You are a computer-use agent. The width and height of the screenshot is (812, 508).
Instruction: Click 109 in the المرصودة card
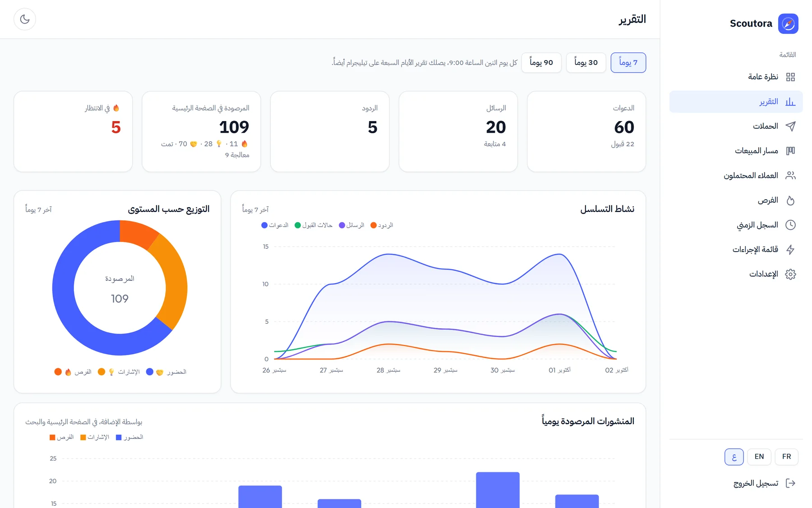tap(234, 128)
